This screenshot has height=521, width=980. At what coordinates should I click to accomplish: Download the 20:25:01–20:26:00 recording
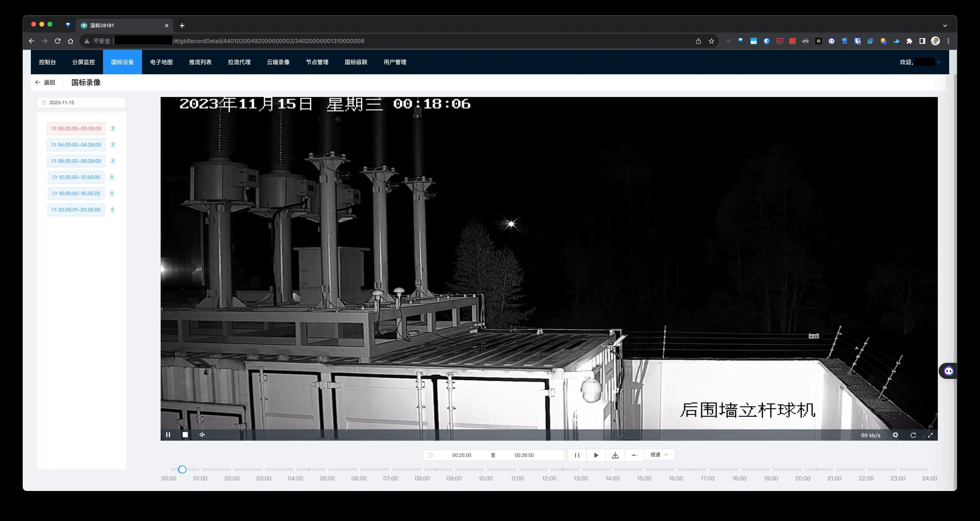112,209
